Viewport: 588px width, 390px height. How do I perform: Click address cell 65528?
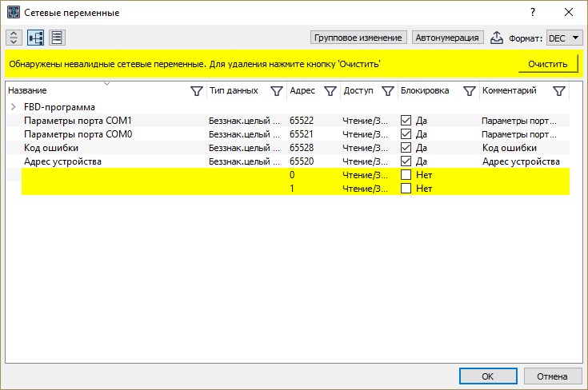302,148
